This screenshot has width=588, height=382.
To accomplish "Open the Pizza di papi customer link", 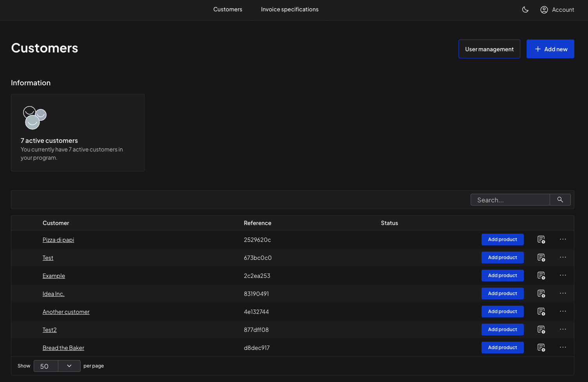I will click(x=58, y=240).
